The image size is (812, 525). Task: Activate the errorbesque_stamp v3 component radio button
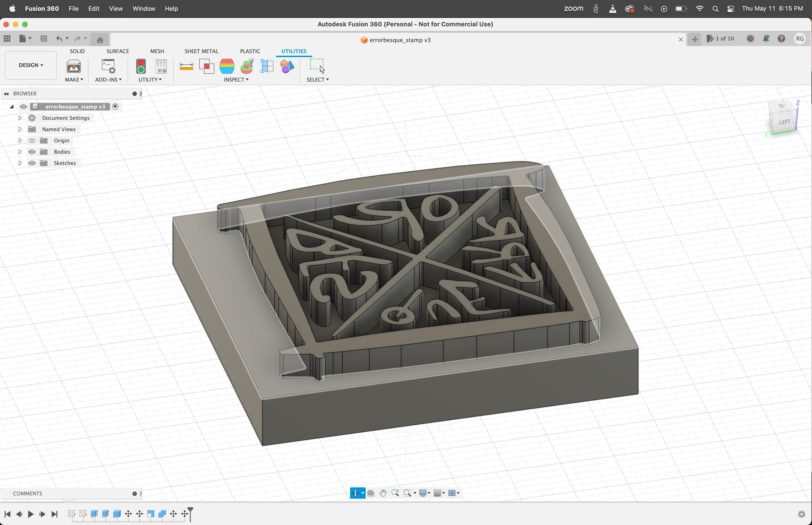[115, 107]
